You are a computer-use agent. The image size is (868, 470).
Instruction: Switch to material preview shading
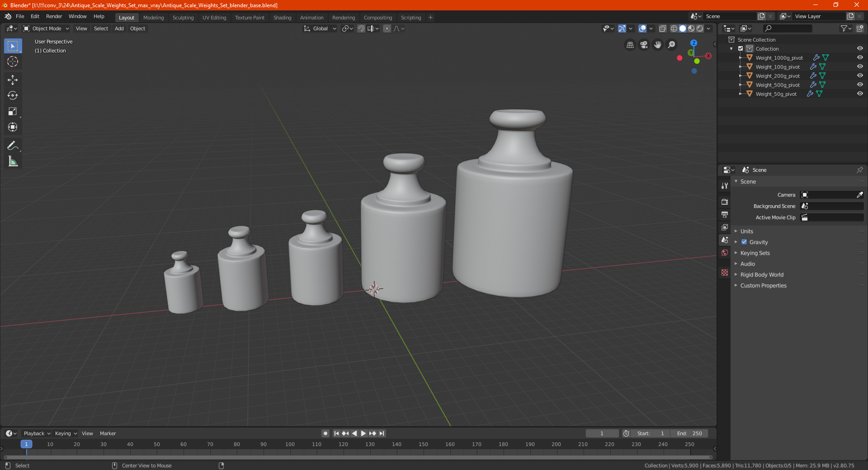coord(691,28)
